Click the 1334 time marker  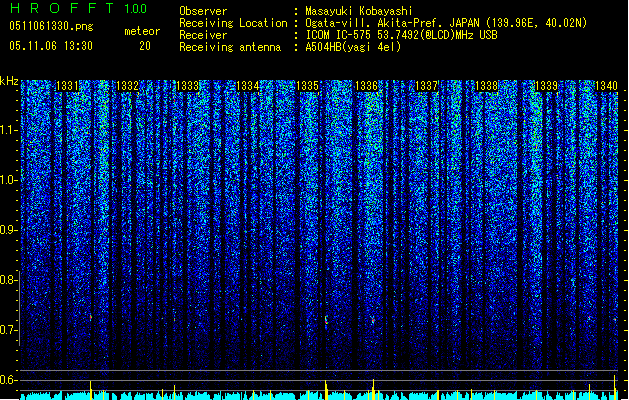tap(248, 86)
